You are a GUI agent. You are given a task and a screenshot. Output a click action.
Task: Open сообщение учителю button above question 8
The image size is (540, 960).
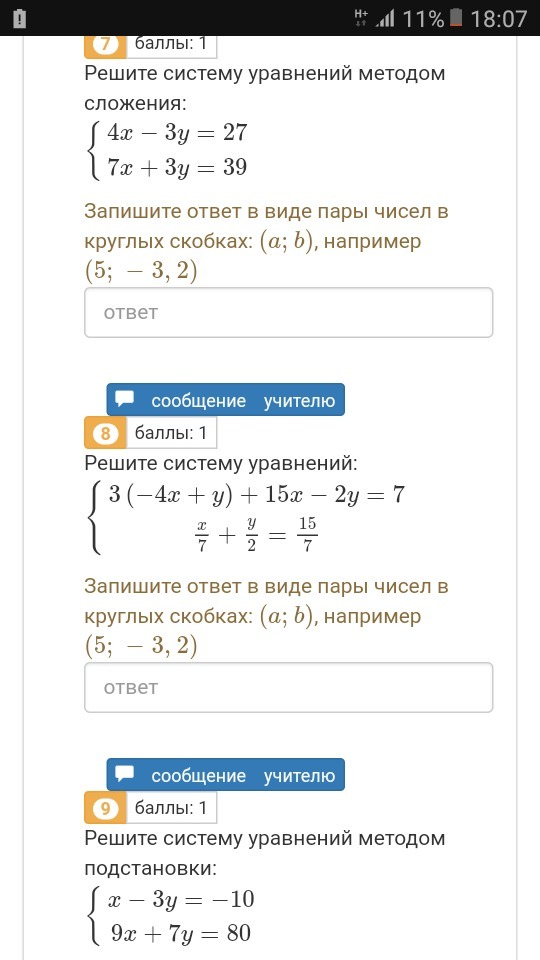click(225, 400)
